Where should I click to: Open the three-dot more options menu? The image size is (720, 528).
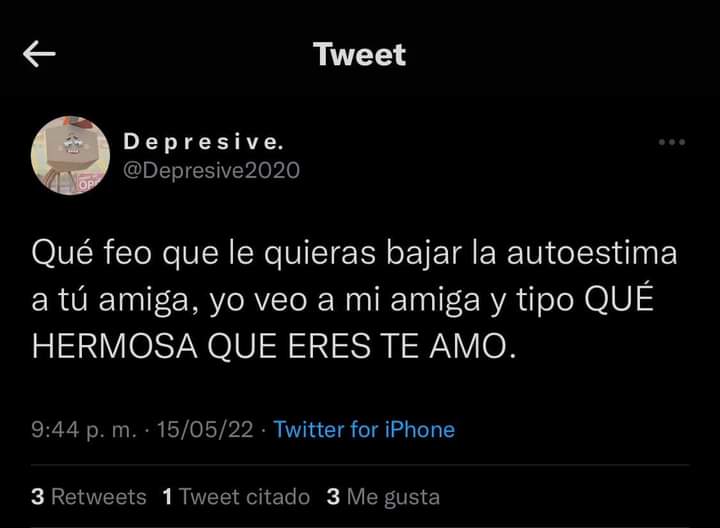click(x=672, y=142)
